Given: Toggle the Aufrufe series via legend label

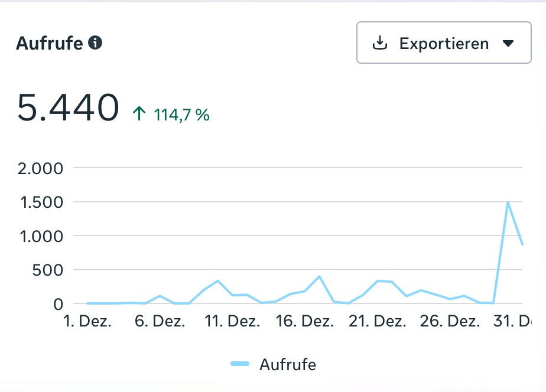Looking at the screenshot, I should pos(288,364).
